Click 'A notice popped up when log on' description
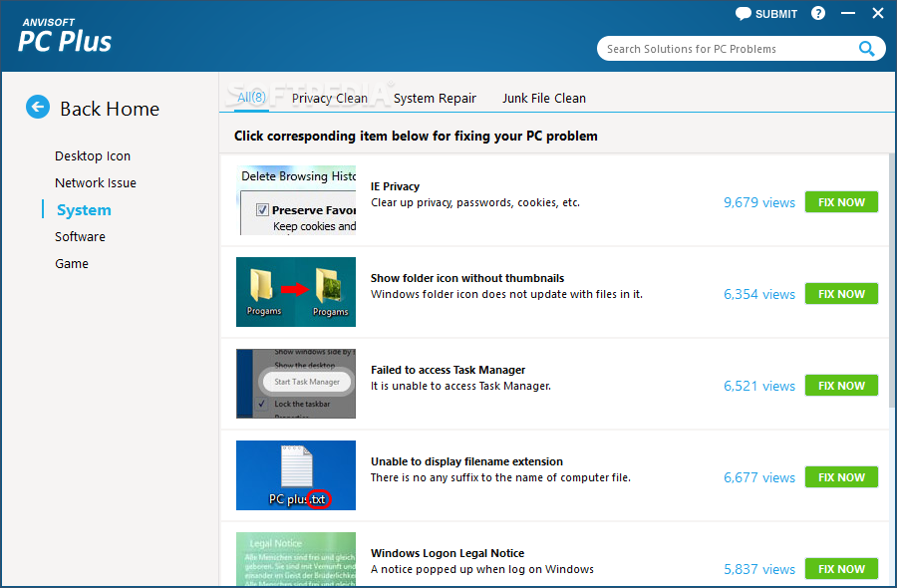897x588 pixels. click(x=481, y=569)
